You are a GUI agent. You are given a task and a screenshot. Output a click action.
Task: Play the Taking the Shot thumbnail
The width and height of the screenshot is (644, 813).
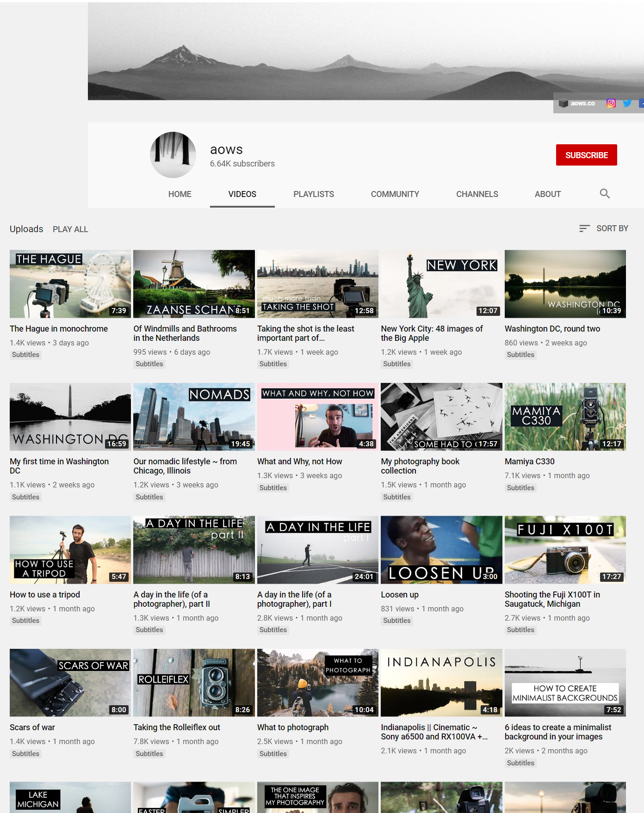(x=318, y=284)
